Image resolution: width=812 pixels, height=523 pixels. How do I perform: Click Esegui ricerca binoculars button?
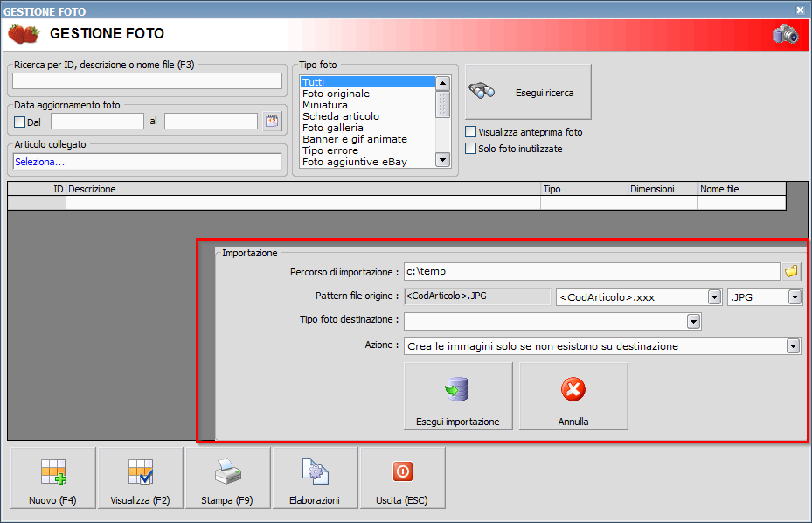click(x=528, y=92)
